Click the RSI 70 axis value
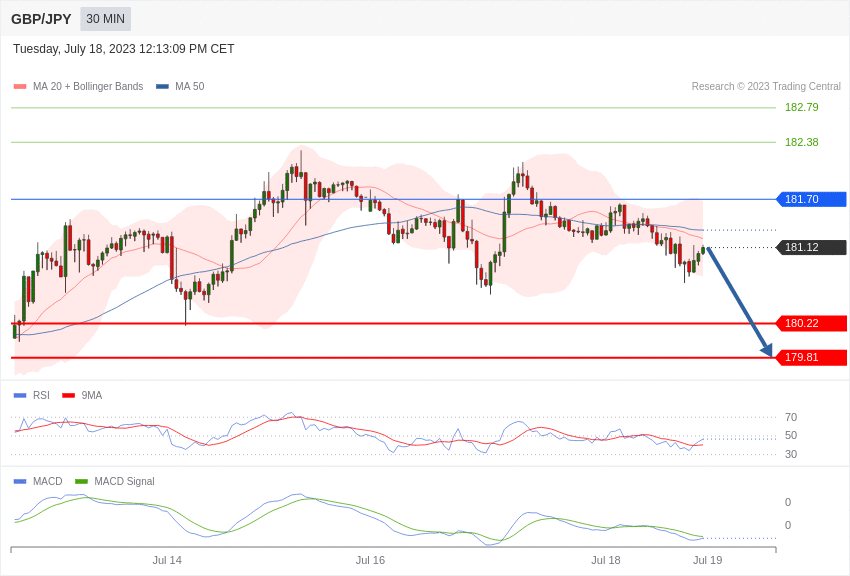 [791, 417]
